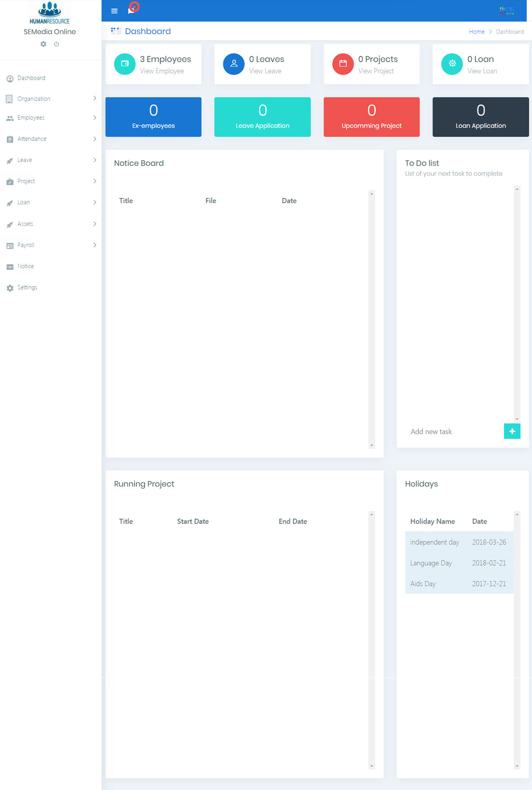The height and width of the screenshot is (790, 532).
Task: Click the Projects card calendar icon
Action: point(343,64)
